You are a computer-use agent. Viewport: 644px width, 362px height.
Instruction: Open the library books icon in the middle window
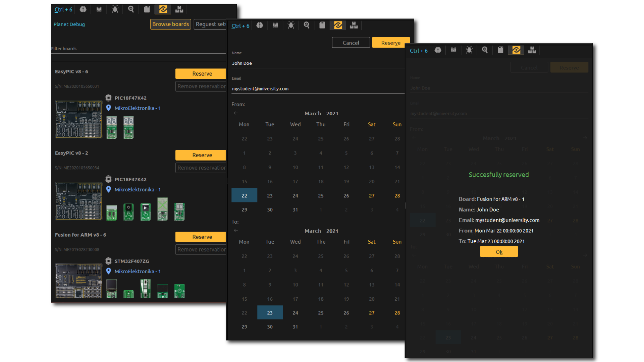click(275, 25)
